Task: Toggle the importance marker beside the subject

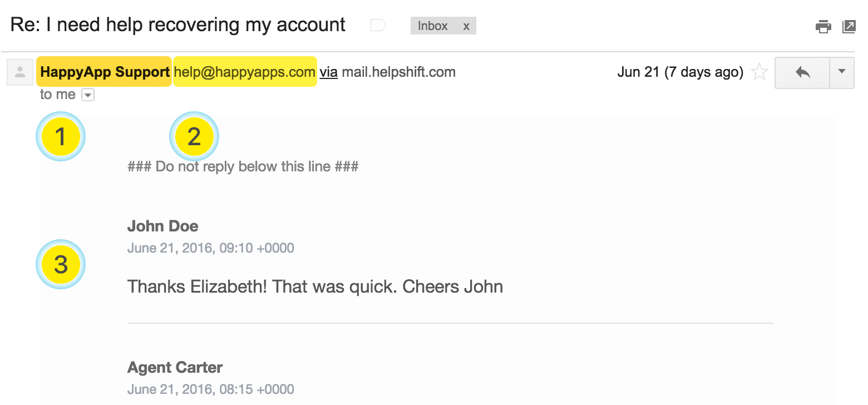Action: click(x=378, y=26)
